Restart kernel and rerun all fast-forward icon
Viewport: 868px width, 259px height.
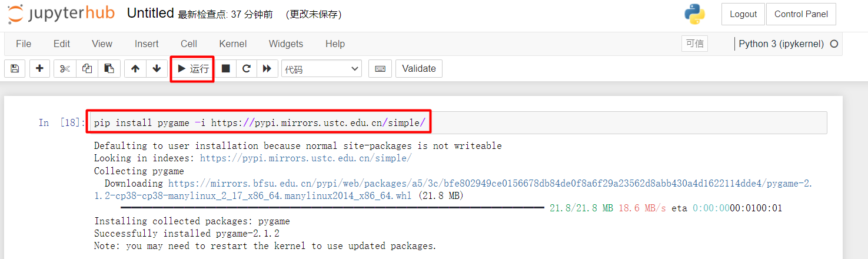(x=267, y=69)
